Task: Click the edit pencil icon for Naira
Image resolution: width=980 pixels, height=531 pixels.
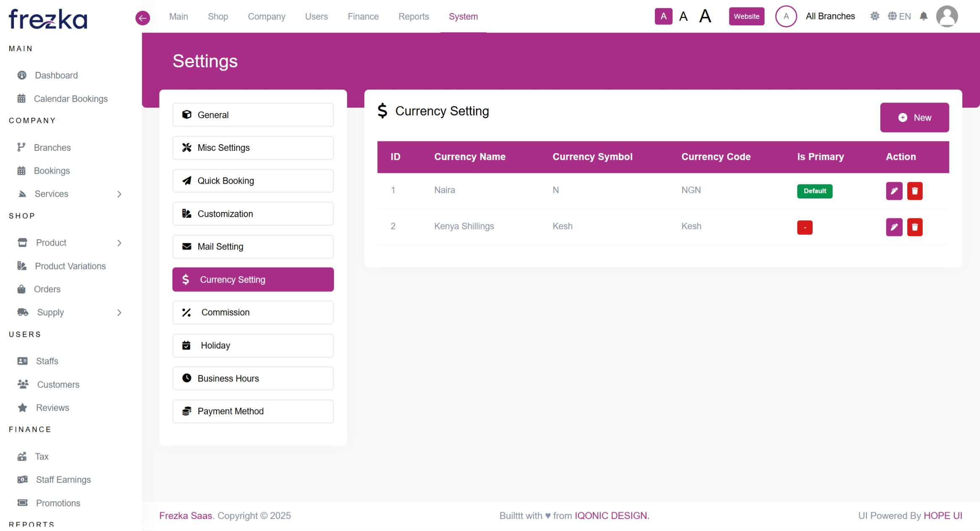Action: [894, 191]
